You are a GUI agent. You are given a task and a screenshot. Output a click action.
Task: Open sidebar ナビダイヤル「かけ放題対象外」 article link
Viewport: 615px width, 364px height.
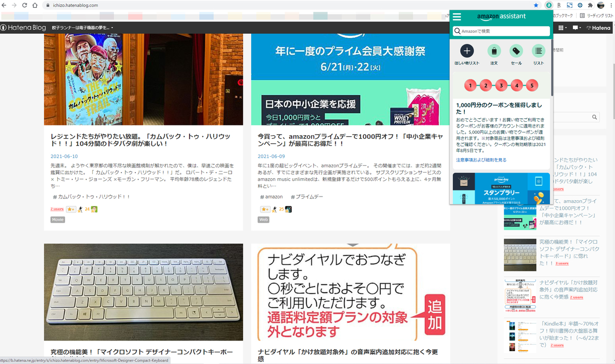tap(569, 290)
